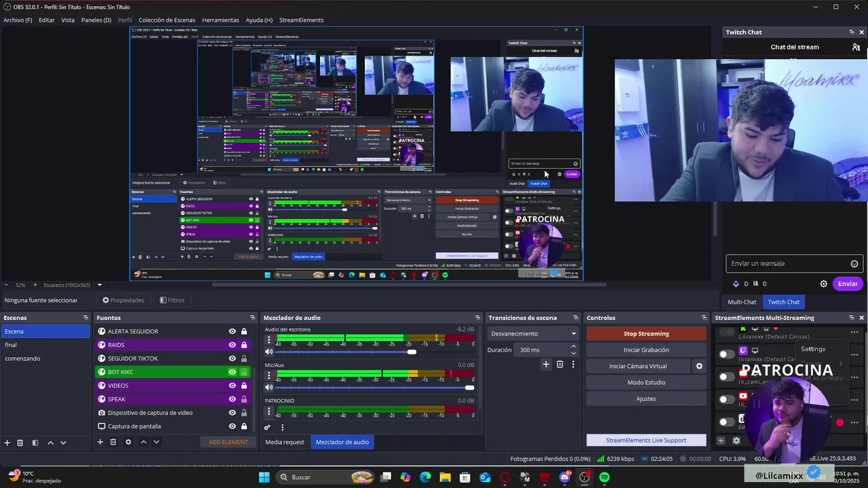This screenshot has height=488, width=868.
Task: Open Colección de Escenas menu
Action: pos(167,20)
